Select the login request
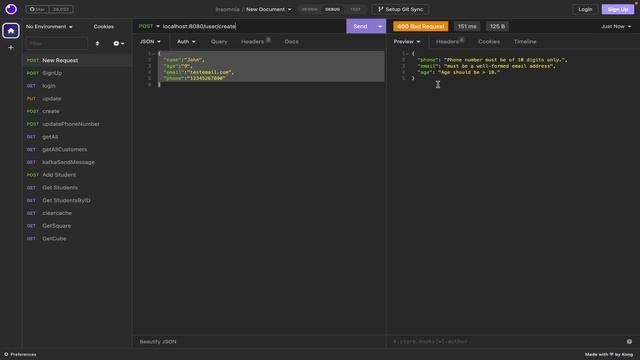The width and height of the screenshot is (640, 360). coord(77,86)
